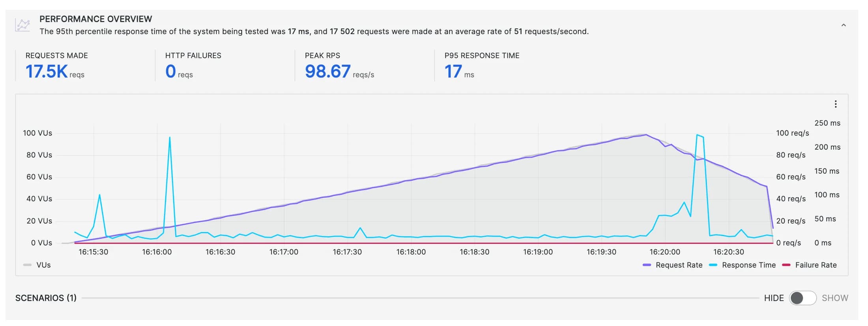Toggle the Scenarios hide/show switch
The image size is (868, 326).
tap(802, 298)
